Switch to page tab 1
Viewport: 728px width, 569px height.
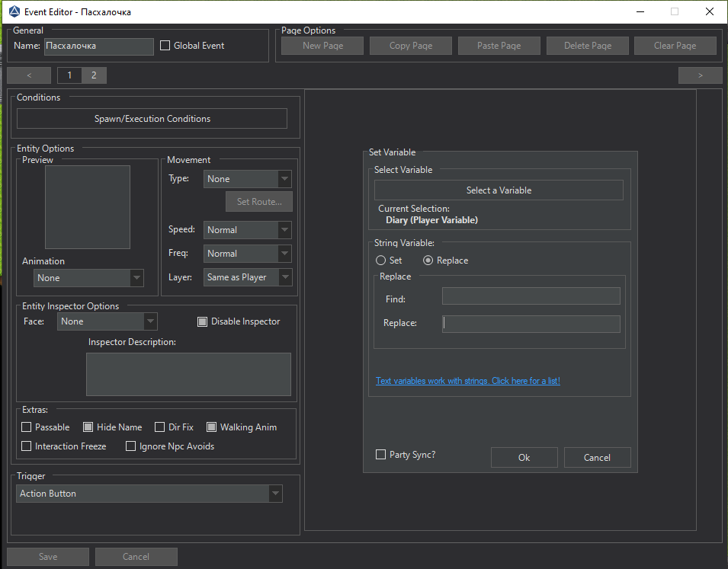click(69, 75)
